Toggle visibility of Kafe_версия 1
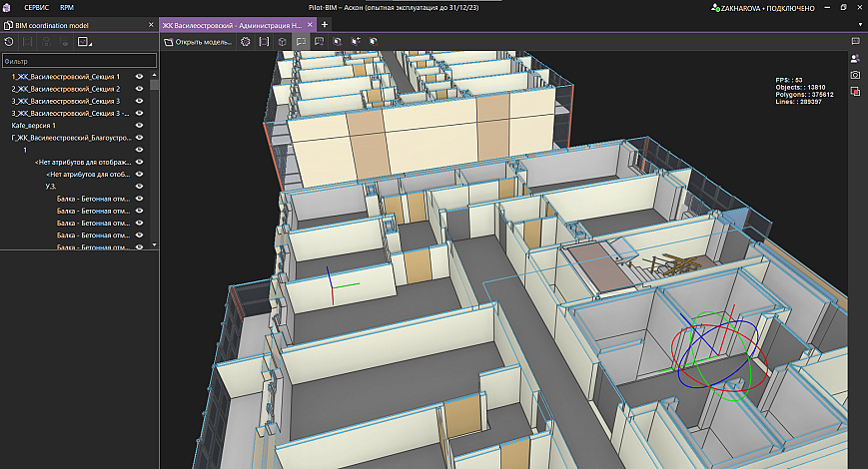This screenshot has width=868, height=469. click(x=140, y=126)
